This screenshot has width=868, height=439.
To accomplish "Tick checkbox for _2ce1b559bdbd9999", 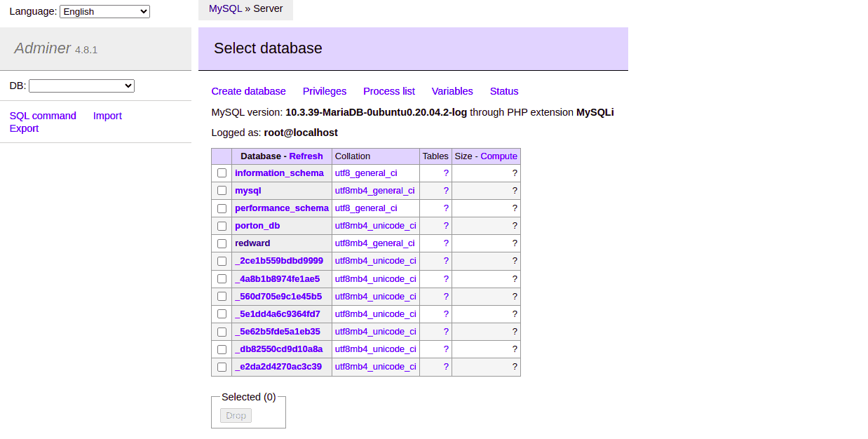I will click(222, 261).
